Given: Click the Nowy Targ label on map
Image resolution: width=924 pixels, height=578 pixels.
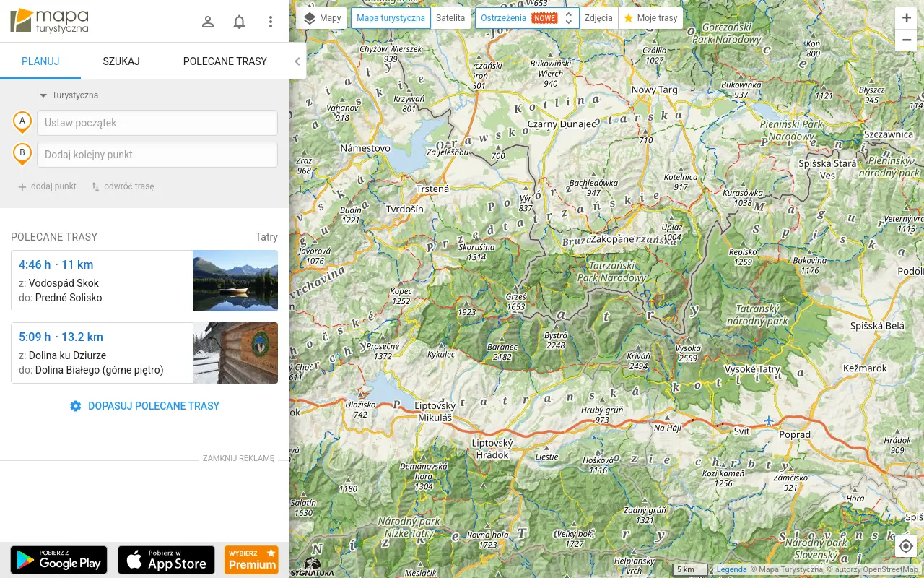Looking at the screenshot, I should [654, 90].
